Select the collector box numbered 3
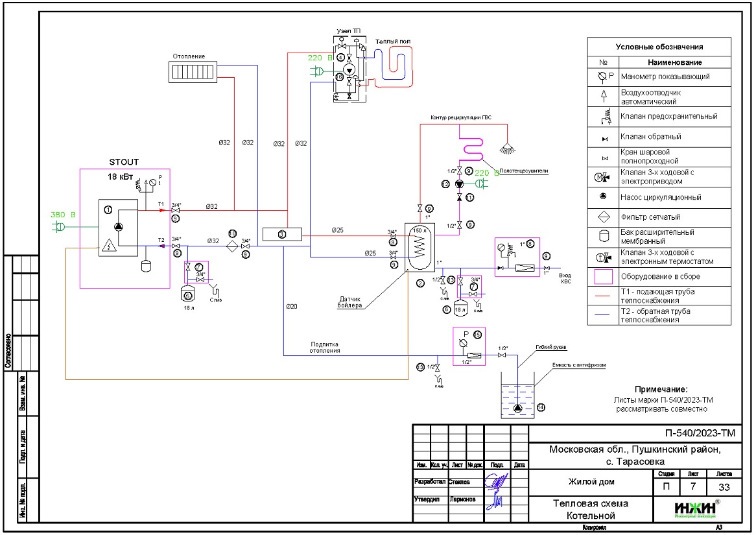756x535 pixels. pyautogui.click(x=281, y=235)
